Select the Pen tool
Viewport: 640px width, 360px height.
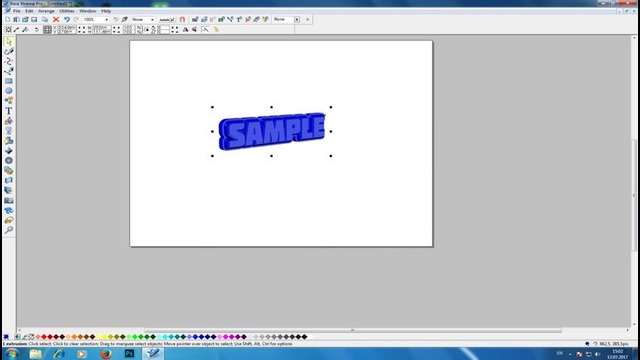(x=9, y=71)
